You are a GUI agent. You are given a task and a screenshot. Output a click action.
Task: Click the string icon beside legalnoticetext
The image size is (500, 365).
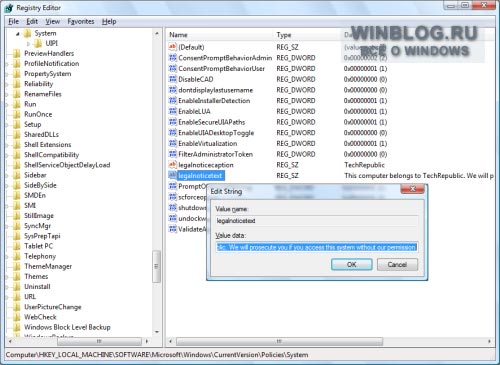click(173, 175)
